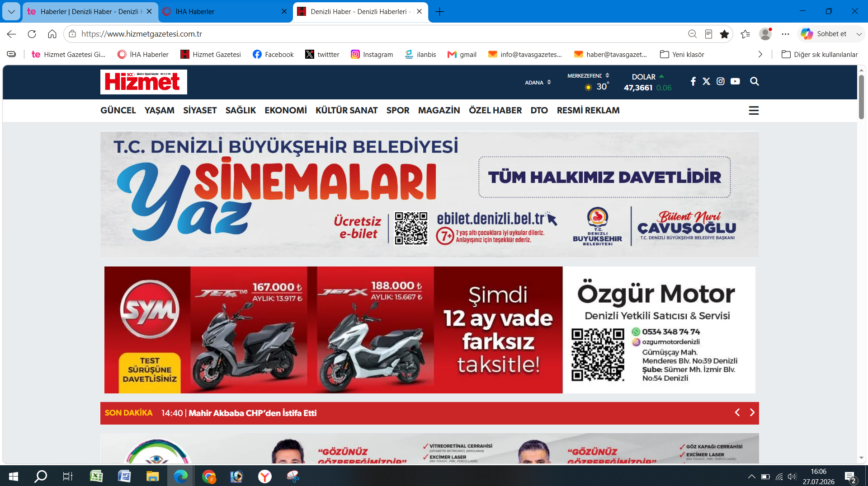This screenshot has width=868, height=486.
Task: Open the Diğer sık kullanılanlar folder
Action: coord(820,54)
